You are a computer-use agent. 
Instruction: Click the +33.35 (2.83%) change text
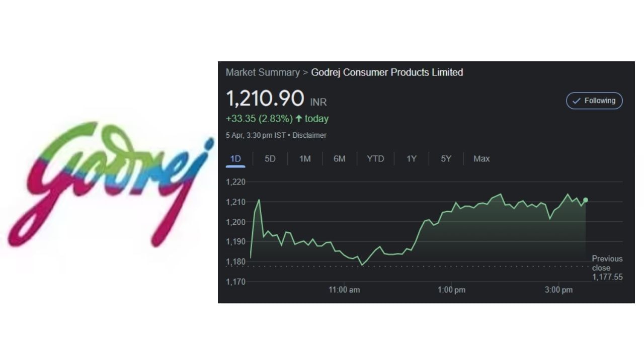[x=259, y=119]
